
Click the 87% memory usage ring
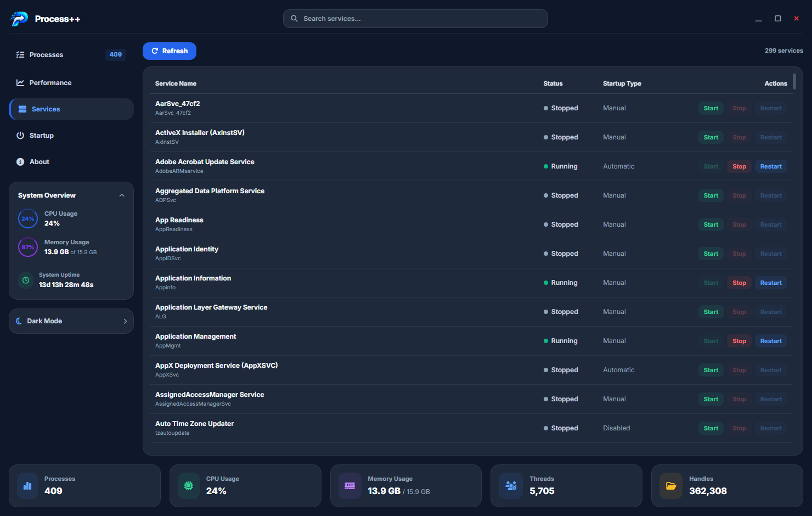(28, 247)
